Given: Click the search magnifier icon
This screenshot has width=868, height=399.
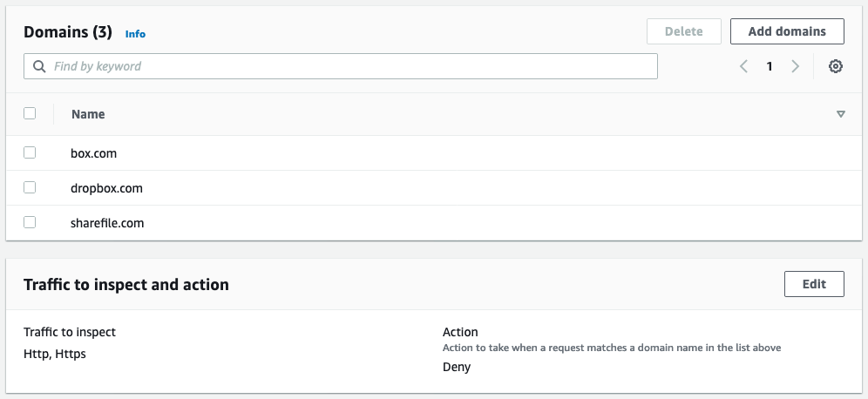Looking at the screenshot, I should 39,66.
